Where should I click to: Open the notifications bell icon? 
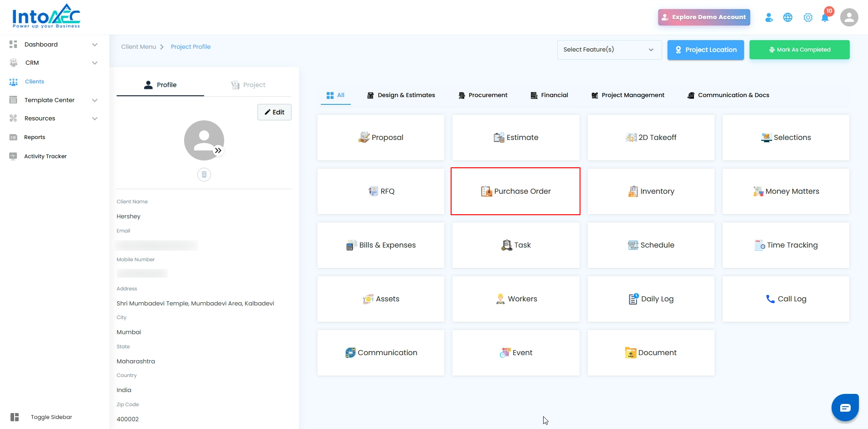(825, 18)
